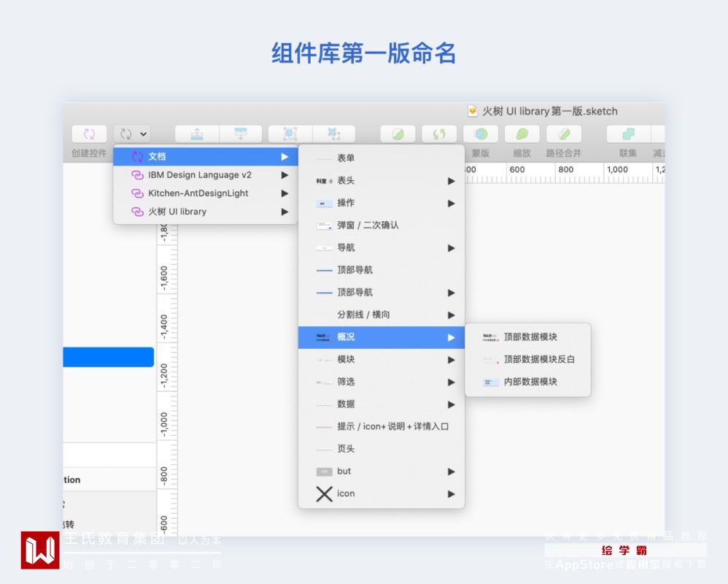728x584 pixels.
Task: Insert the 顶部数据模块反白 symbol
Action: pyautogui.click(x=528, y=359)
